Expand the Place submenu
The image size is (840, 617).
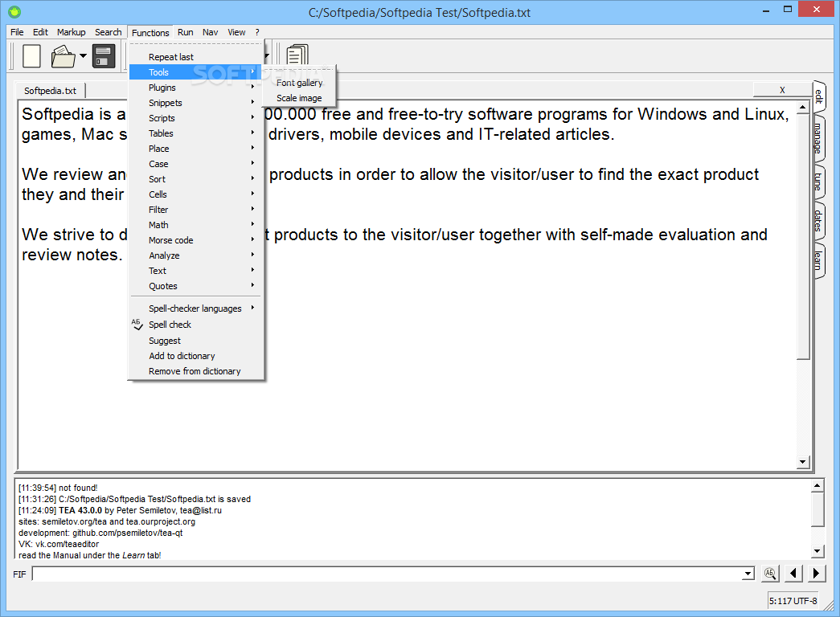pos(196,149)
